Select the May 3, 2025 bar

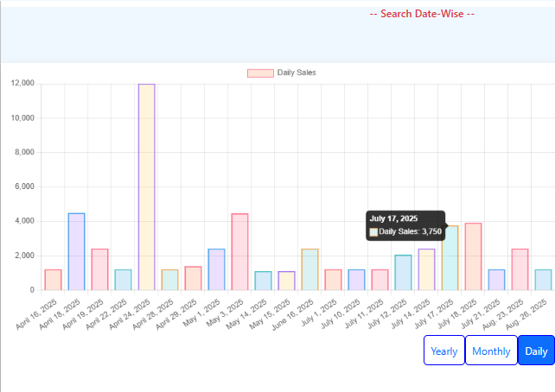coord(239,251)
